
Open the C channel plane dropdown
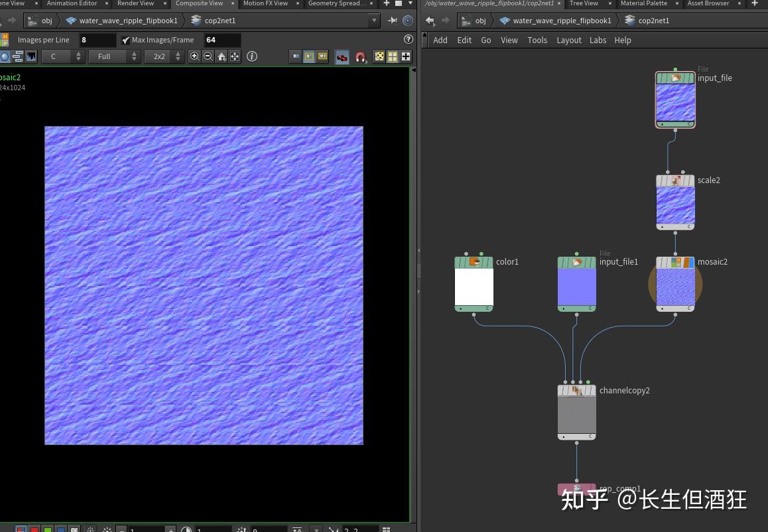pos(62,56)
